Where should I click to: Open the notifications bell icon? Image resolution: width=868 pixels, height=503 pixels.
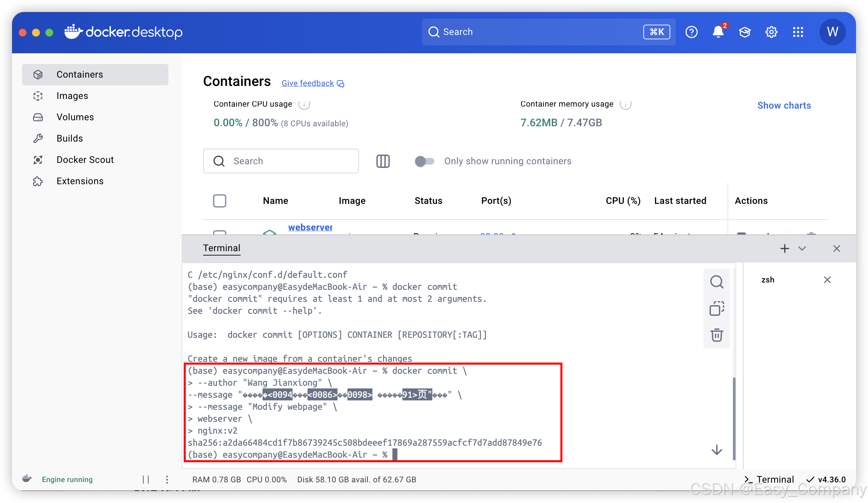[718, 32]
